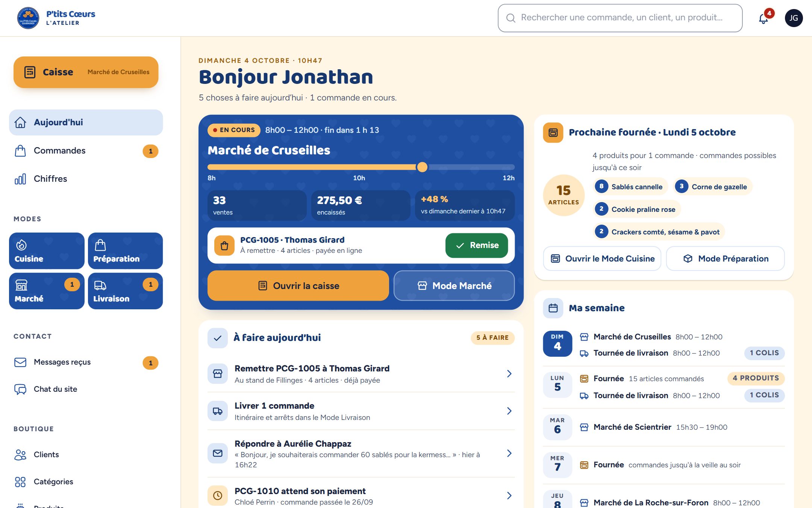Click the market progress slider handle
The image size is (812, 508).
(422, 167)
